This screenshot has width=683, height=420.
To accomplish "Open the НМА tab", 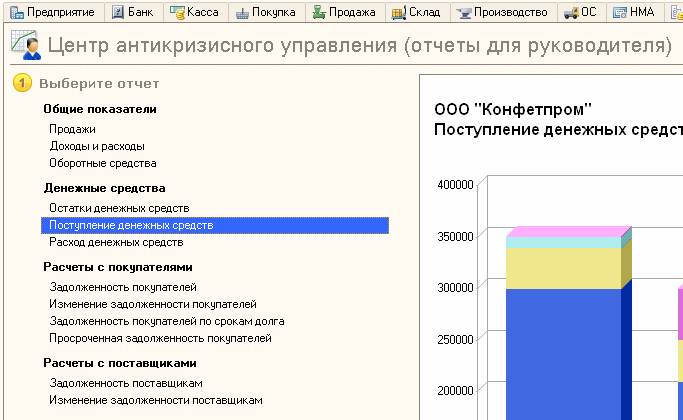I will click(x=635, y=12).
